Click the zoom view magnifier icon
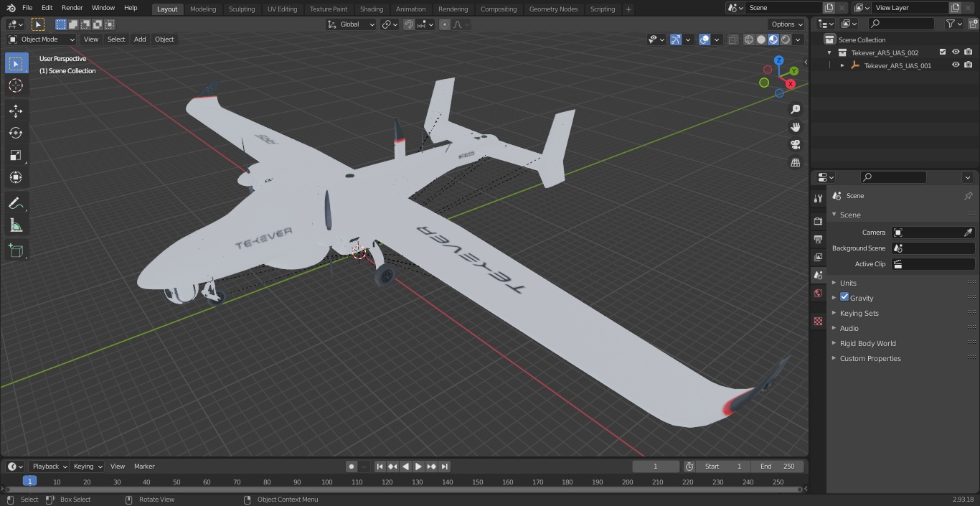The height and width of the screenshot is (506, 980). tap(796, 109)
